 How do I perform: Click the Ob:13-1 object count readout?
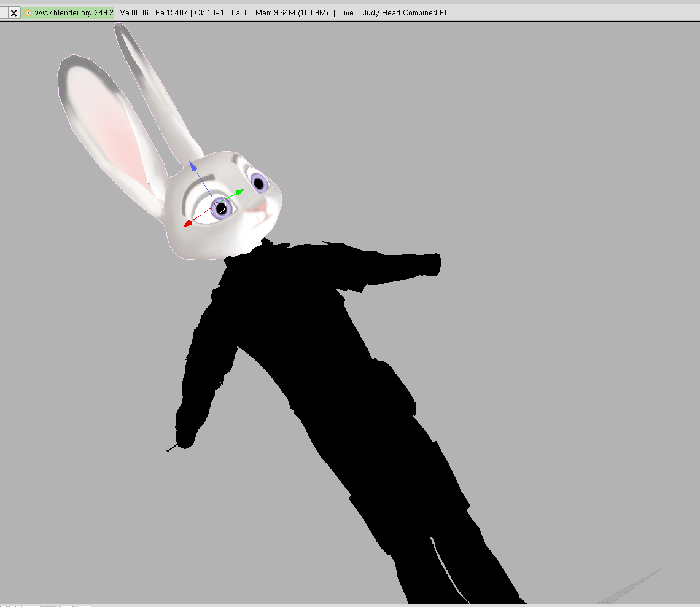point(210,13)
